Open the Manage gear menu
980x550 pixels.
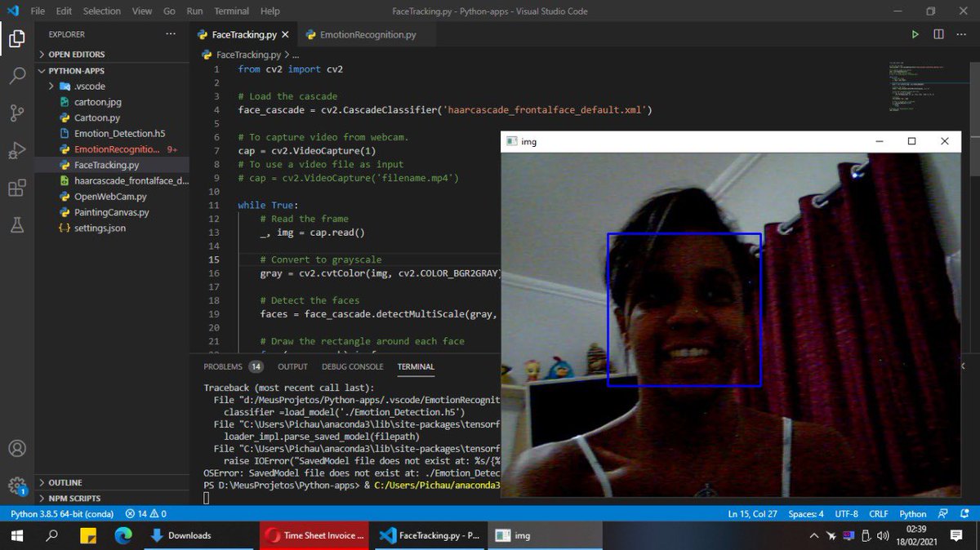tap(17, 486)
